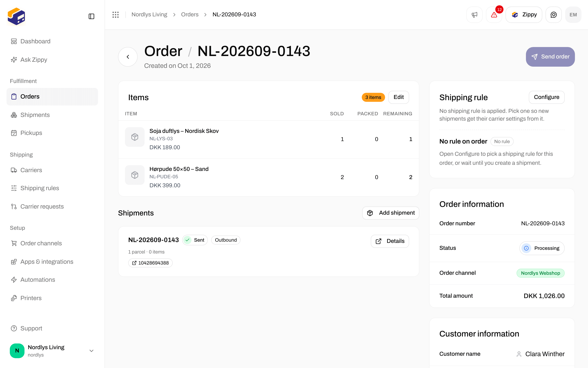Click the 1 parcel · 0 items text

(x=146, y=252)
